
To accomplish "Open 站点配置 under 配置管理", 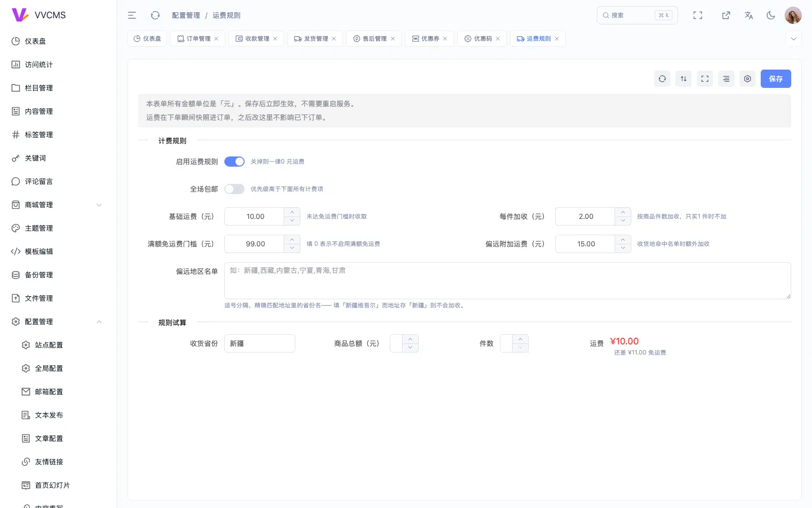I will pos(58,345).
